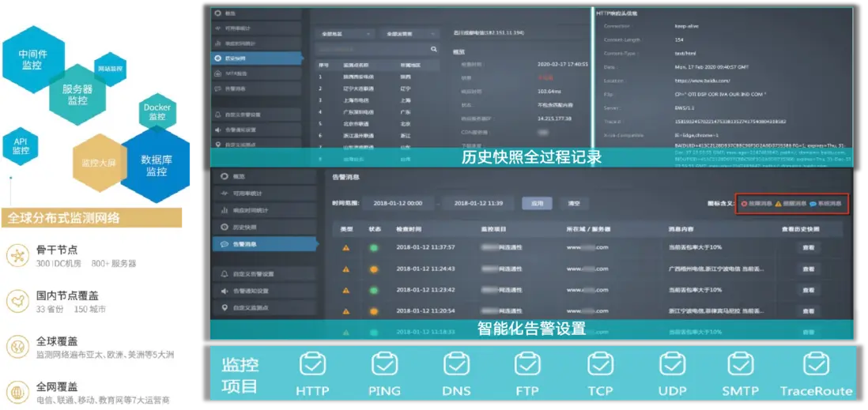The width and height of the screenshot is (868, 410).
Task: Select 告警消息 in the bottom panel sidebar
Action: pyautogui.click(x=264, y=243)
